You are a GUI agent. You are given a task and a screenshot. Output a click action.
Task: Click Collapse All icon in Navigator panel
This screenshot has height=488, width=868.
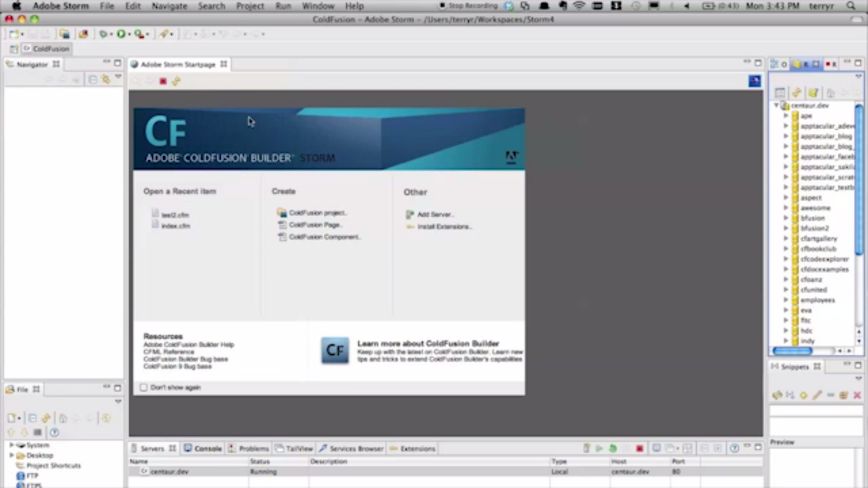point(93,80)
